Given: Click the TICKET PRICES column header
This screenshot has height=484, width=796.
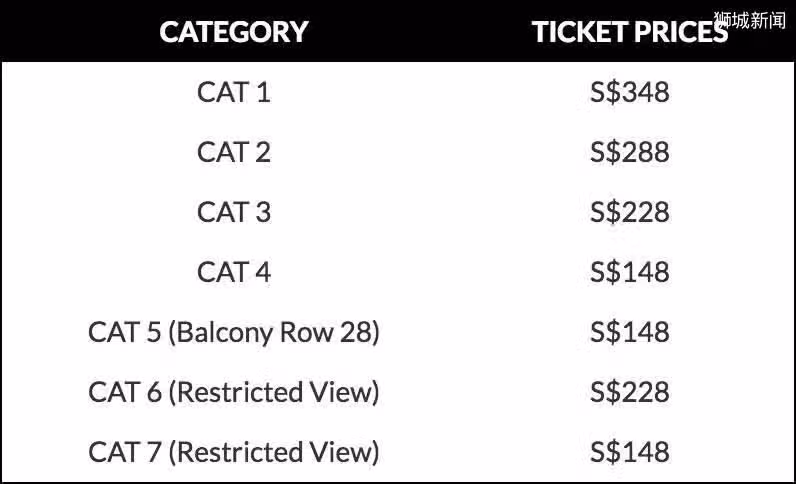Looking at the screenshot, I should [x=629, y=31].
